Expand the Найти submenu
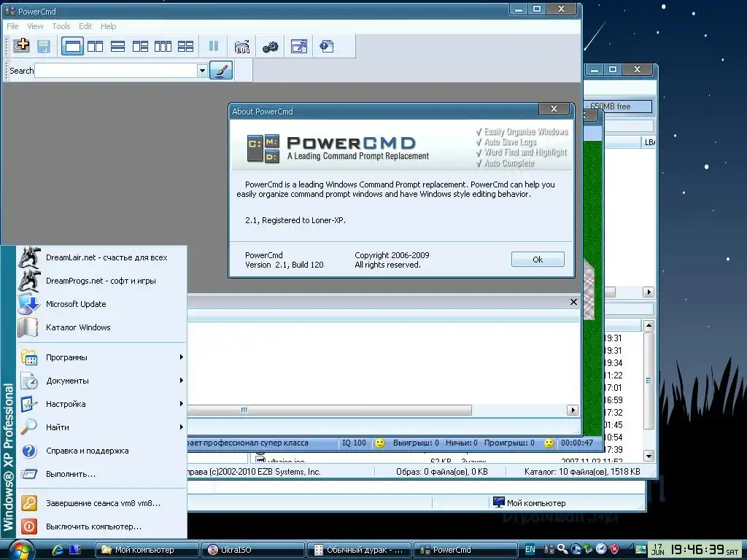Image resolution: width=747 pixels, height=560 pixels. (102, 427)
